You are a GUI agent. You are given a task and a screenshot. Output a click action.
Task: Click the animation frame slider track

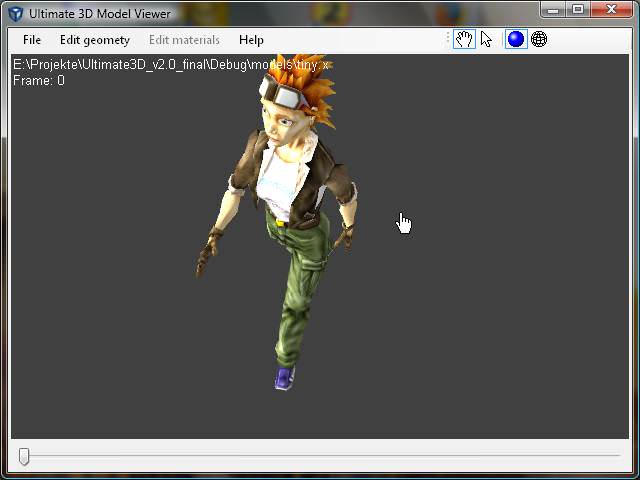point(320,456)
